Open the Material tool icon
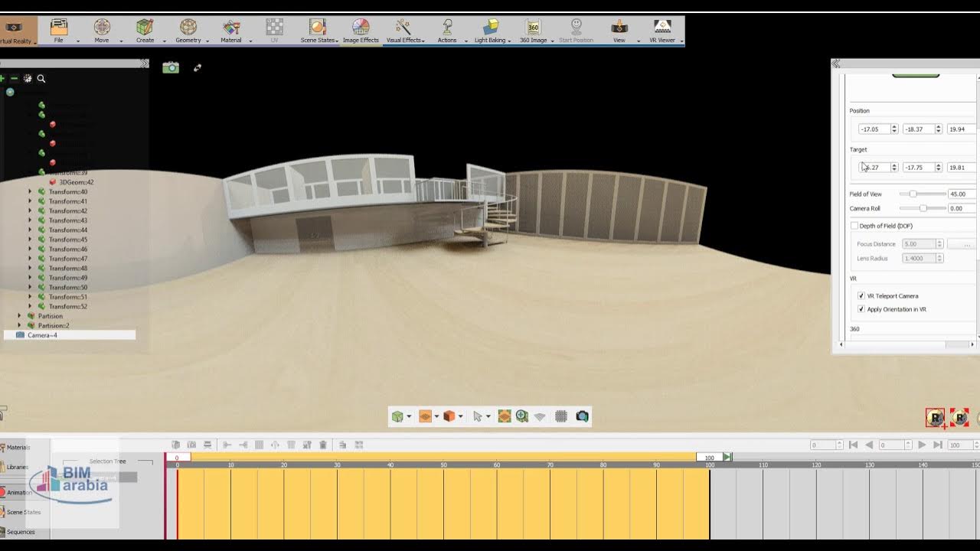This screenshot has height=551, width=980. 231,27
